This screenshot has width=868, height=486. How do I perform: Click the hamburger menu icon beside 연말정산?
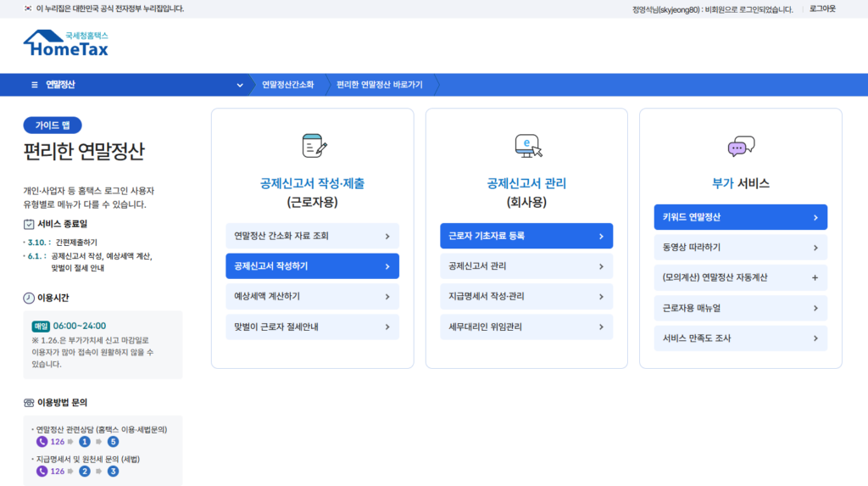click(x=35, y=85)
